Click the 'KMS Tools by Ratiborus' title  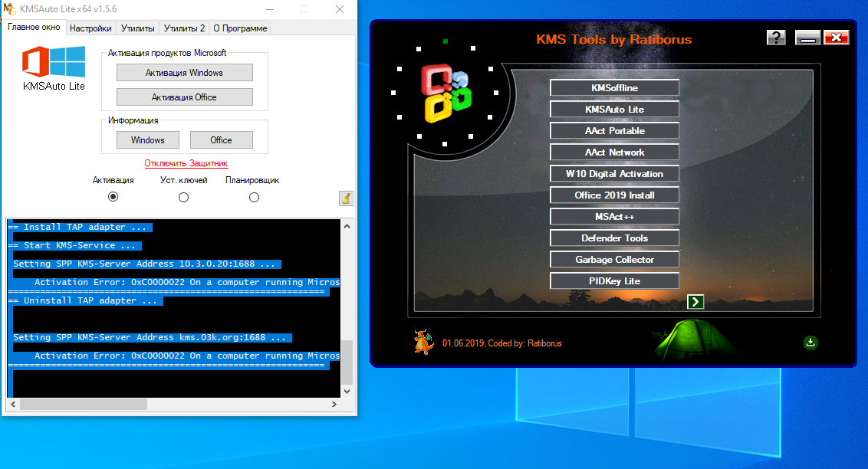[614, 39]
